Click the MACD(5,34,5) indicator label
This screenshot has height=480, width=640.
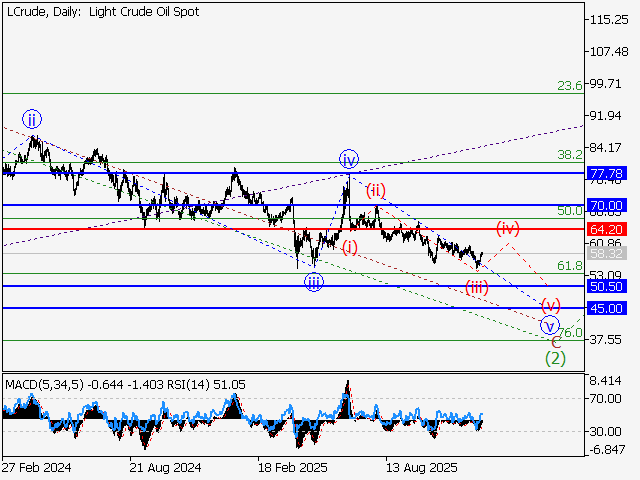click(x=40, y=383)
